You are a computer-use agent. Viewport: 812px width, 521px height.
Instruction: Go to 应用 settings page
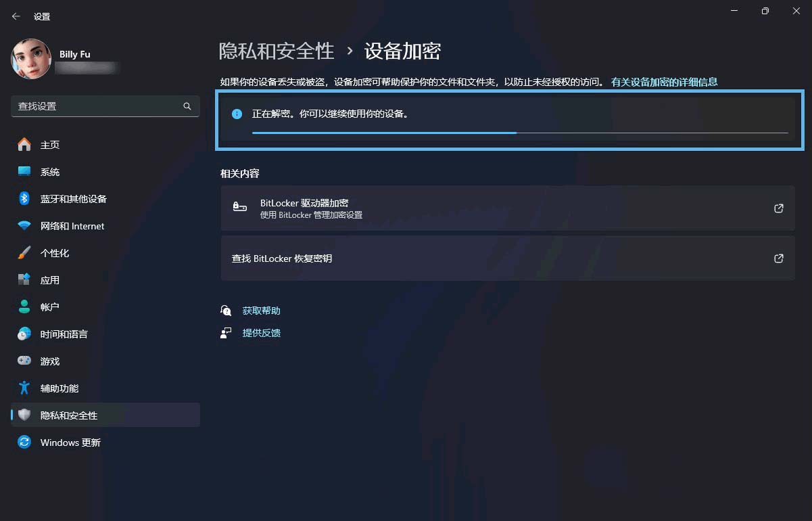(x=50, y=280)
